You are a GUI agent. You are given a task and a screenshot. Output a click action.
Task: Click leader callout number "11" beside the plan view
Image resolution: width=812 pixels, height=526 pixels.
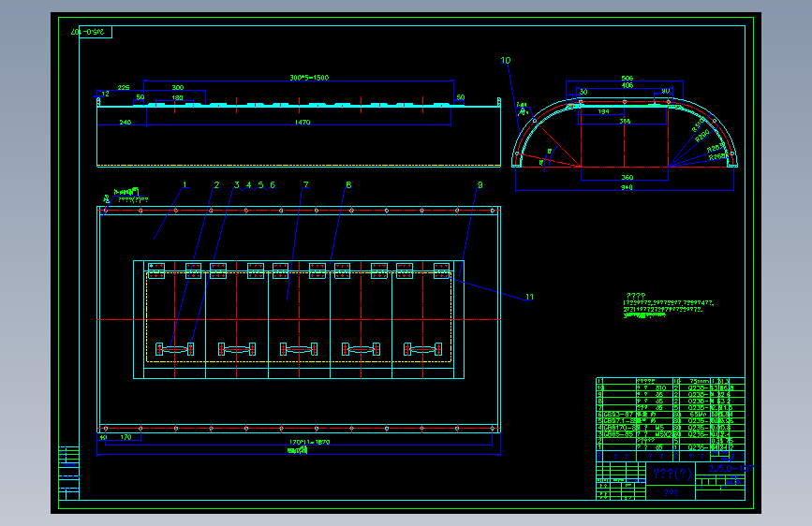coord(529,297)
